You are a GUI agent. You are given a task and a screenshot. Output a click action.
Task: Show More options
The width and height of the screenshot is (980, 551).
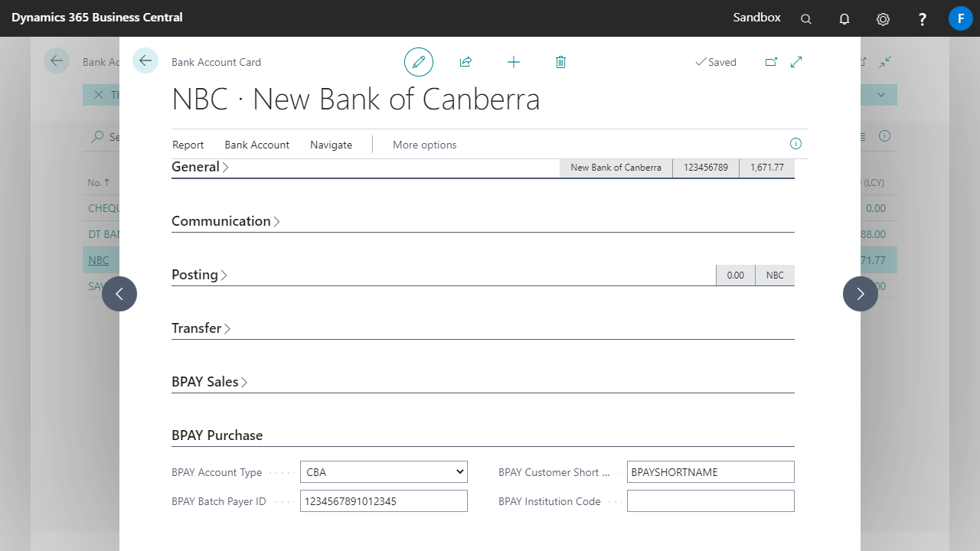pyautogui.click(x=425, y=145)
